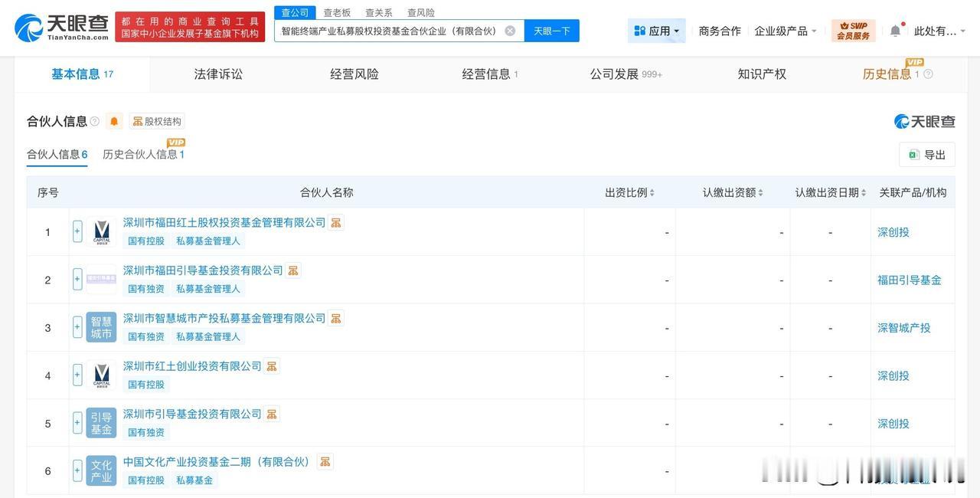This screenshot has height=498, width=980.
Task: Open equity tree icon for 深圳市福田红土股权投资基金管理有限公司
Action: coord(336,223)
